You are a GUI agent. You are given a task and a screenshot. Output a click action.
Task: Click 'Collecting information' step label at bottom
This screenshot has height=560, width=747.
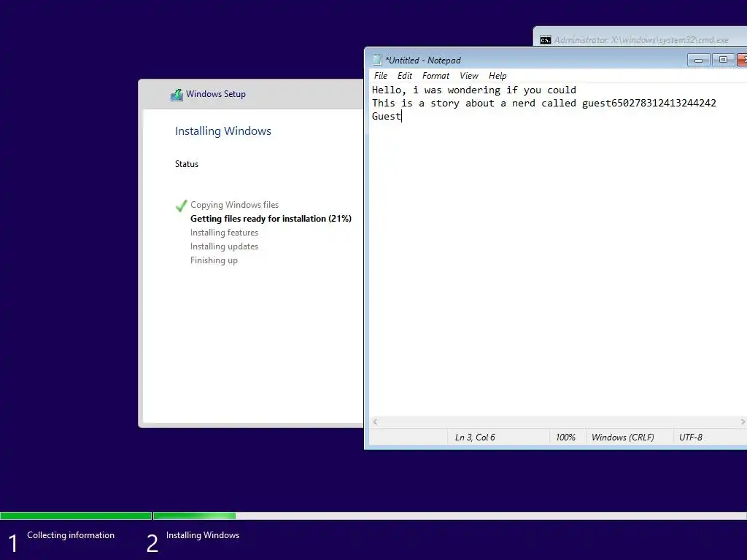coord(71,535)
